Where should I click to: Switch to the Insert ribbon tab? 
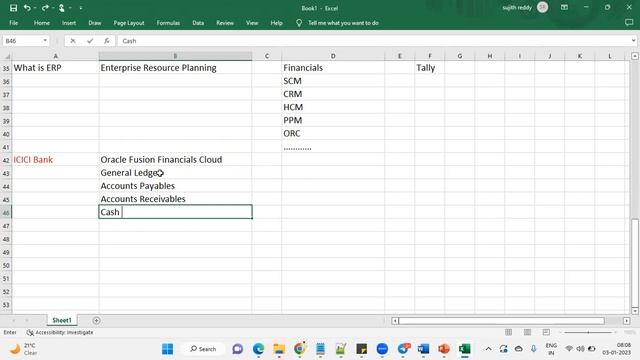69,23
